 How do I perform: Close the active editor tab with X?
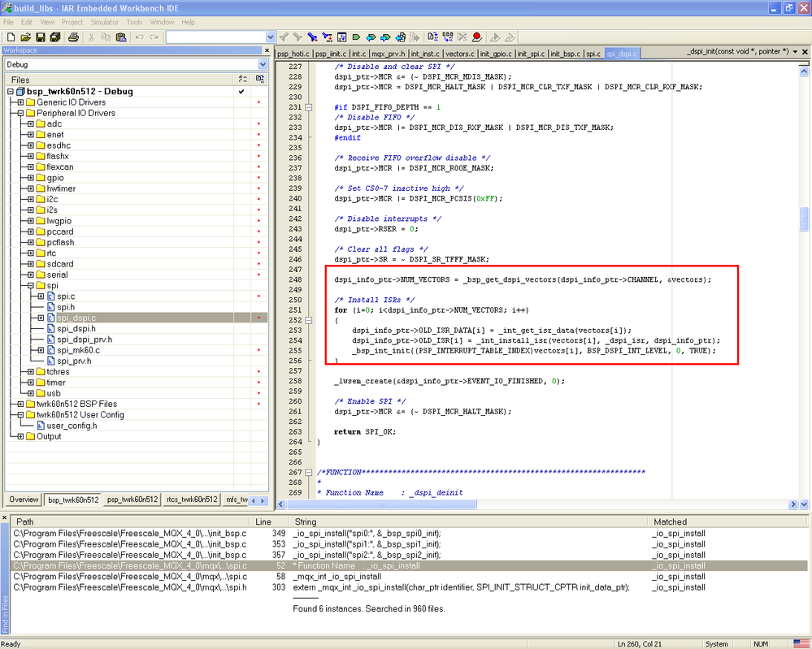tap(805, 52)
